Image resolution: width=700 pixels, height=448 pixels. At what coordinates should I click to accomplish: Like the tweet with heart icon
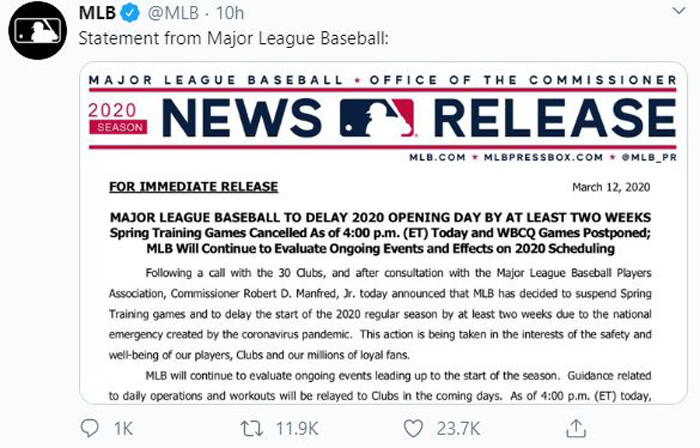coord(413,428)
